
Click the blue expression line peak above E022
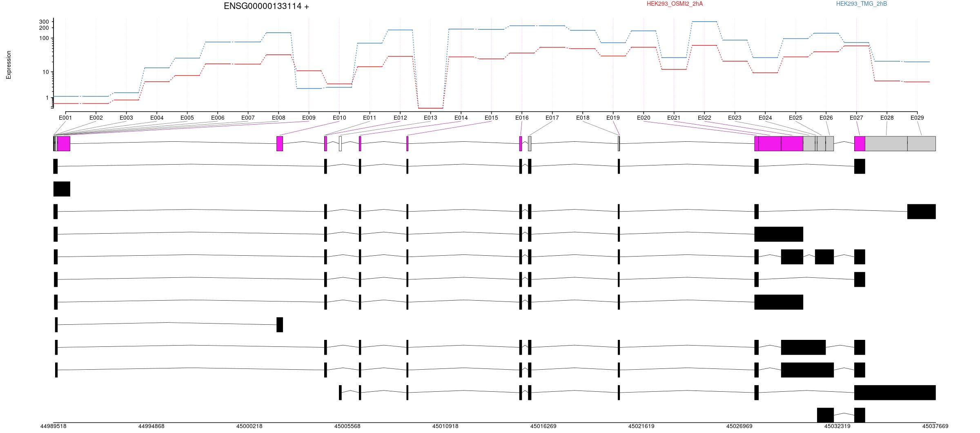tap(704, 22)
